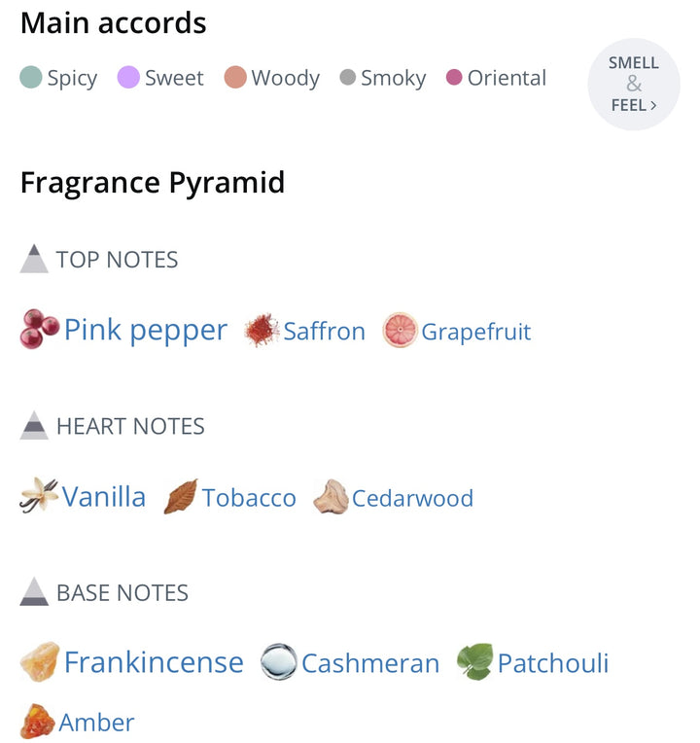Open the Smell & Feel section
The image size is (700, 743).
point(634,84)
